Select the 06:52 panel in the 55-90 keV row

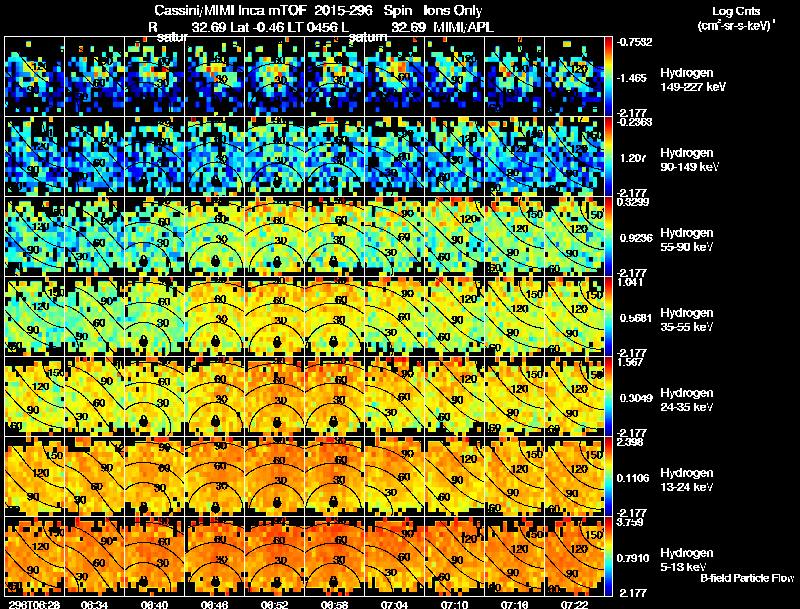274,236
